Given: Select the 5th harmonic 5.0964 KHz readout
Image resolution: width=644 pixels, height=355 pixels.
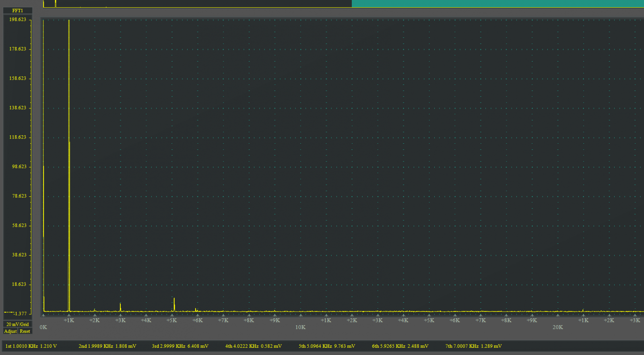Looking at the screenshot, I should (x=327, y=346).
